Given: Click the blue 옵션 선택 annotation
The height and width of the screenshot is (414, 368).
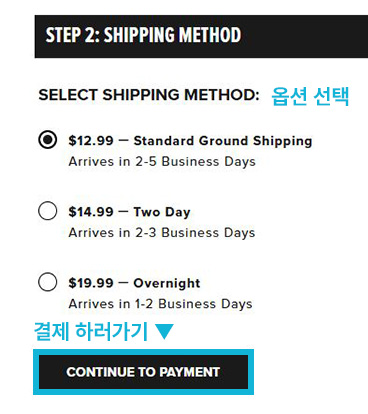Looking at the screenshot, I should pos(310,96).
